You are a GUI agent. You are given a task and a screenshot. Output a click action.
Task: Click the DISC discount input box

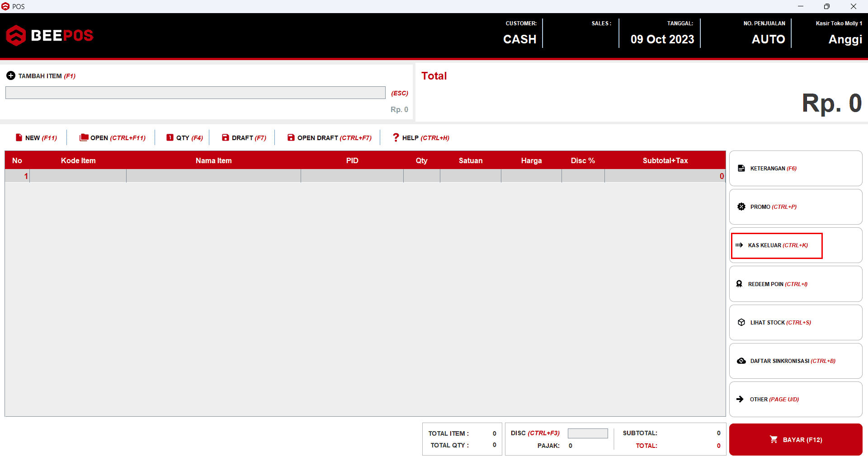point(588,433)
